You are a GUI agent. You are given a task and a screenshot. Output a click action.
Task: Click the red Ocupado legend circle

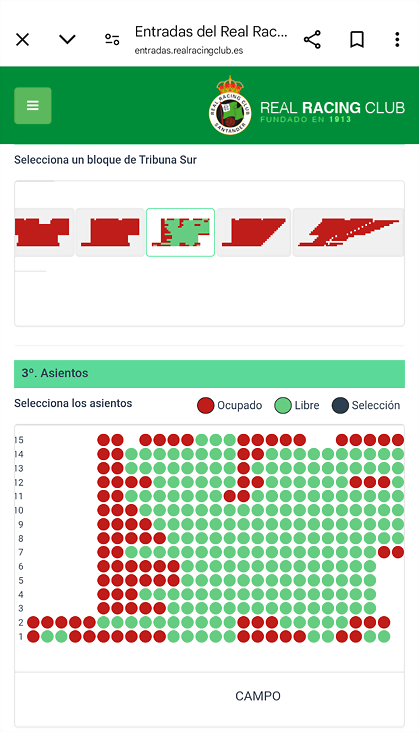tap(205, 405)
